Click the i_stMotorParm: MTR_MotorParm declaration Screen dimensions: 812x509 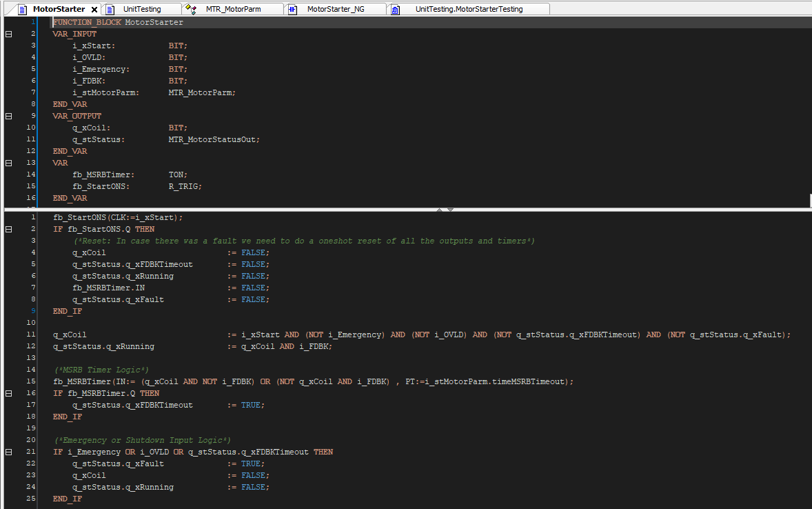point(154,93)
